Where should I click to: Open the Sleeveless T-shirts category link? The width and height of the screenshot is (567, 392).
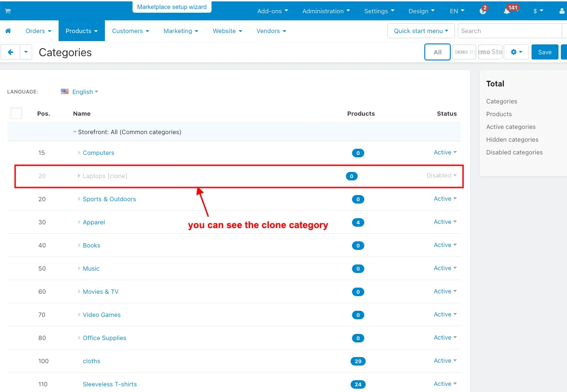click(x=110, y=384)
